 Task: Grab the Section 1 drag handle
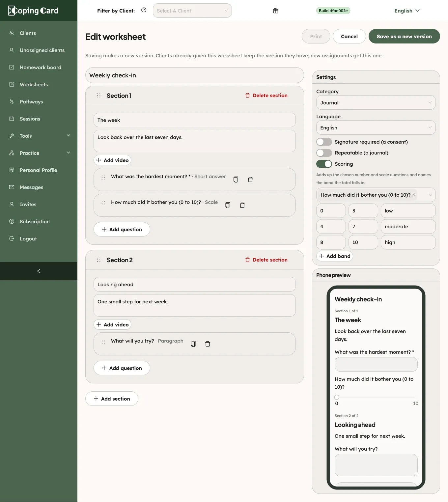pos(99,96)
